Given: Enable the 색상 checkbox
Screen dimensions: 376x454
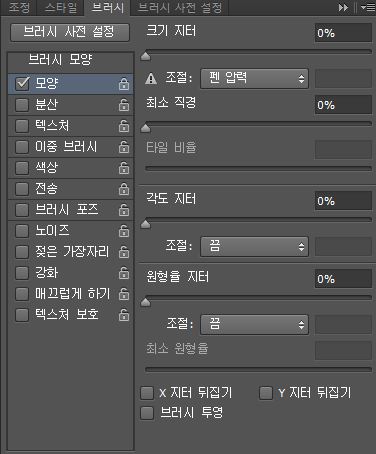Looking at the screenshot, I should [x=22, y=168].
